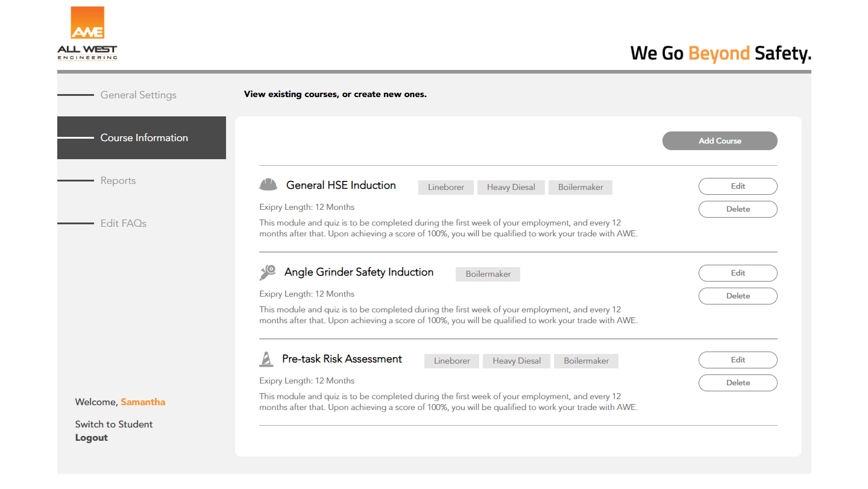Click the angle grinder course icon
The height and width of the screenshot is (489, 868).
pyautogui.click(x=267, y=273)
